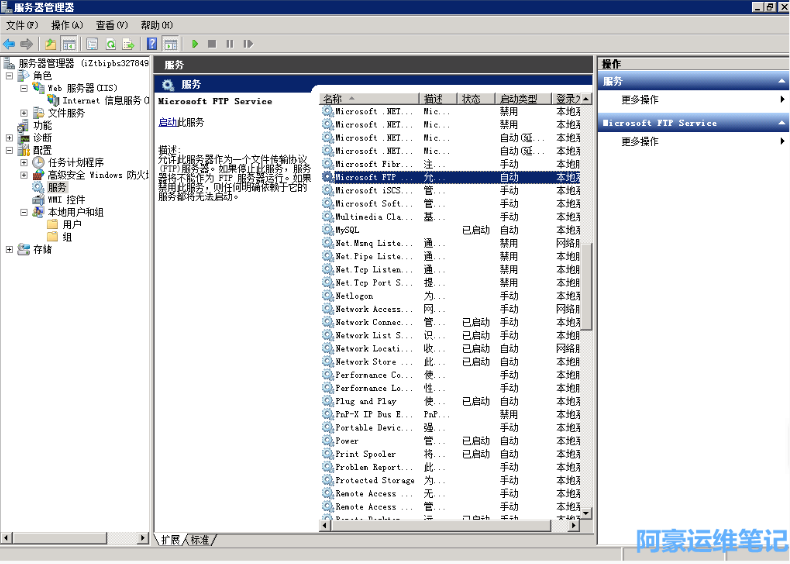Expand the 文件服务 tree node
The height and width of the screenshot is (564, 790).
(x=24, y=113)
